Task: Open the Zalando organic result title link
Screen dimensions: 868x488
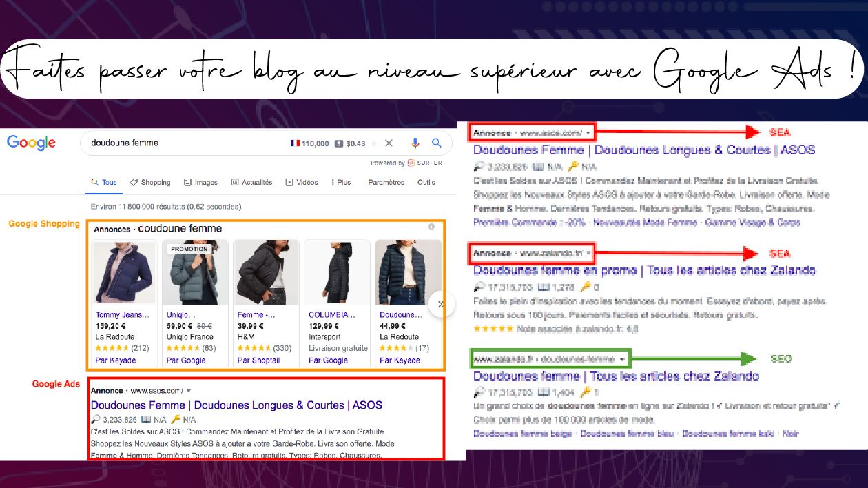Action: (x=616, y=376)
